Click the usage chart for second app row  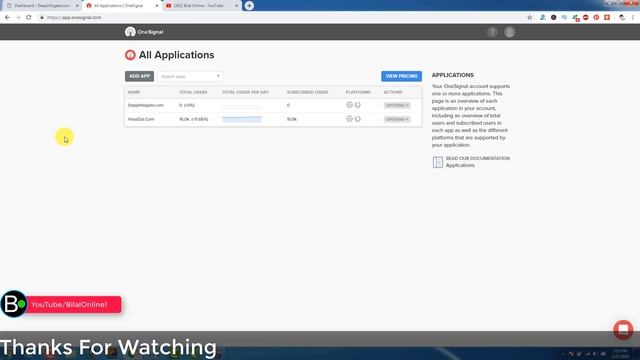click(242, 119)
